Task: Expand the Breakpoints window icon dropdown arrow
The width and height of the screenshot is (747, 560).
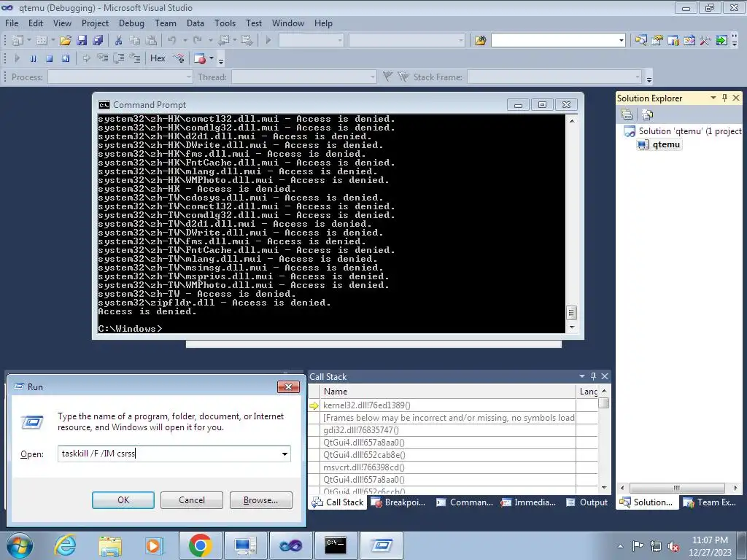Action: pos(212,58)
